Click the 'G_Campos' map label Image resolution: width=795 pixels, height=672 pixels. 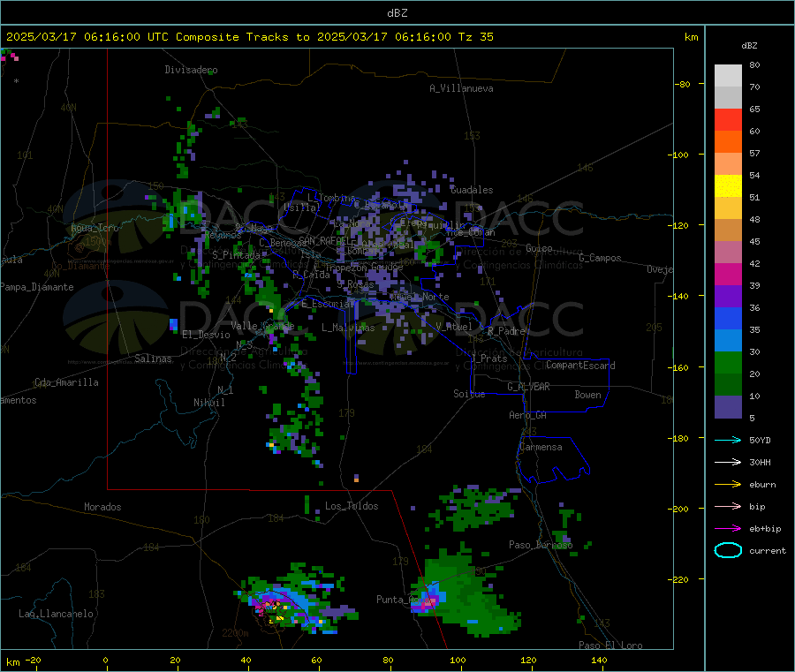point(600,258)
